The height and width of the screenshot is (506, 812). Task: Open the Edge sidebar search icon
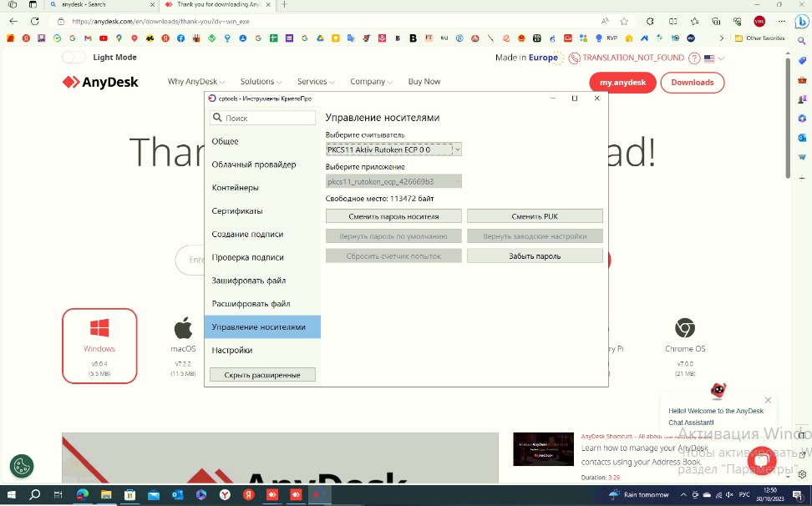pyautogui.click(x=802, y=41)
